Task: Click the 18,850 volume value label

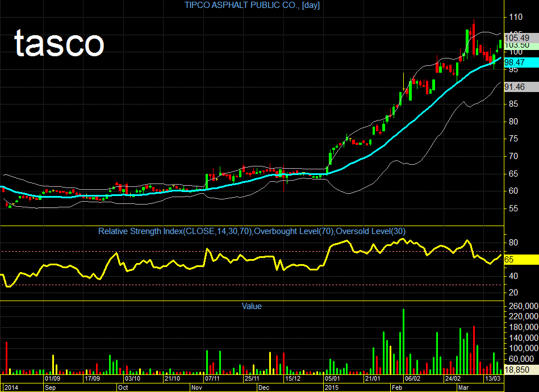Action: pos(521,370)
